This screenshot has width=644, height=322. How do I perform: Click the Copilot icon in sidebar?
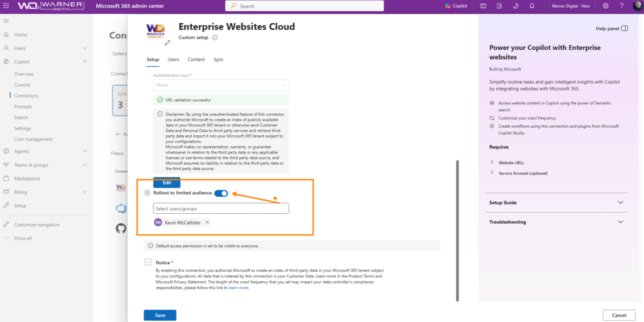pyautogui.click(x=6, y=62)
